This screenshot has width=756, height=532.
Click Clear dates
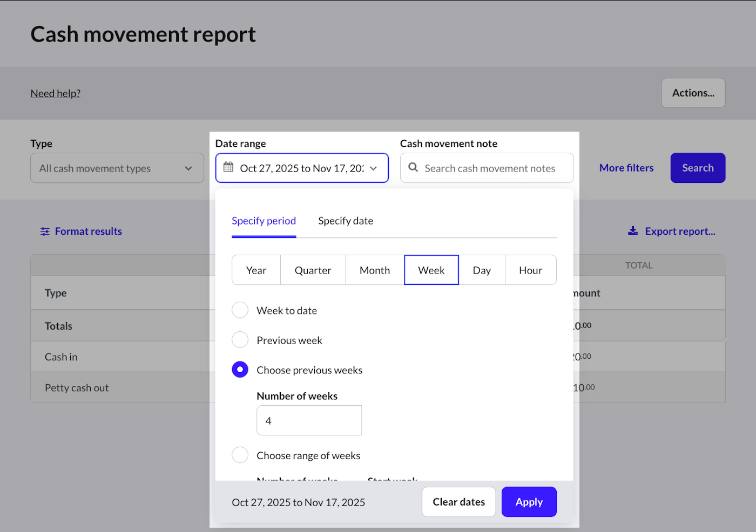point(458,502)
